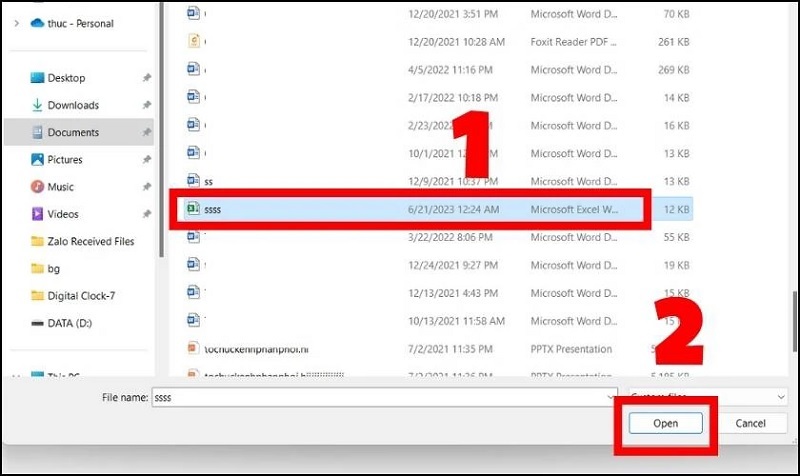Click inside the File name text field
Screen dimensions: 800x476
[380, 397]
